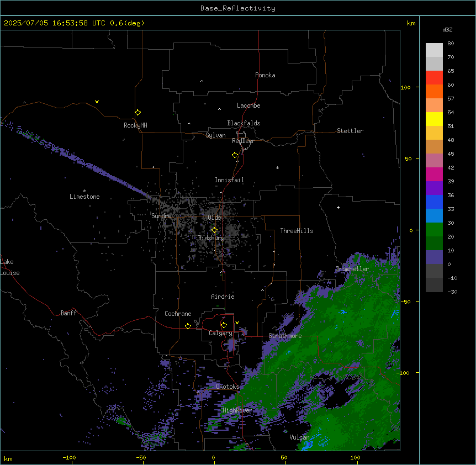The width and height of the screenshot is (476, 465).
Task: Select the slate purple 10 dBZ swatch
Action: (434, 257)
